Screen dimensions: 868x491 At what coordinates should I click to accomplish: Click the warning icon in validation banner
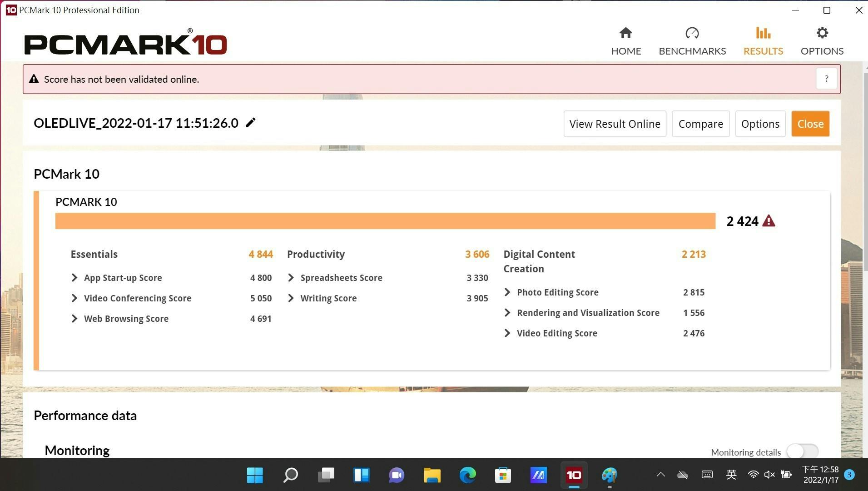click(x=34, y=79)
